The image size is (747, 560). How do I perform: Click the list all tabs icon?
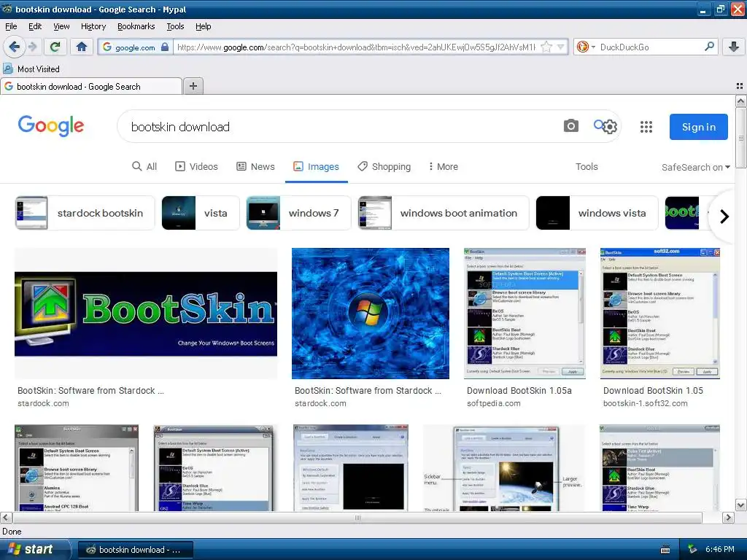[x=740, y=86]
